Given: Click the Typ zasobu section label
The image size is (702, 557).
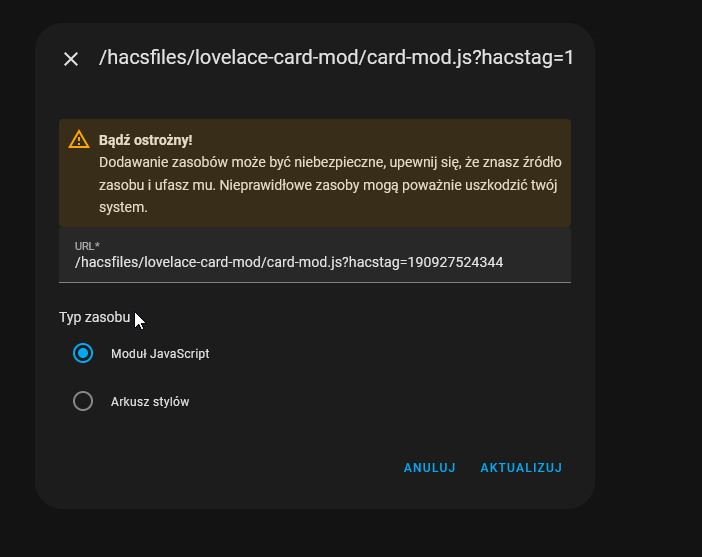Looking at the screenshot, I should click(x=94, y=317).
